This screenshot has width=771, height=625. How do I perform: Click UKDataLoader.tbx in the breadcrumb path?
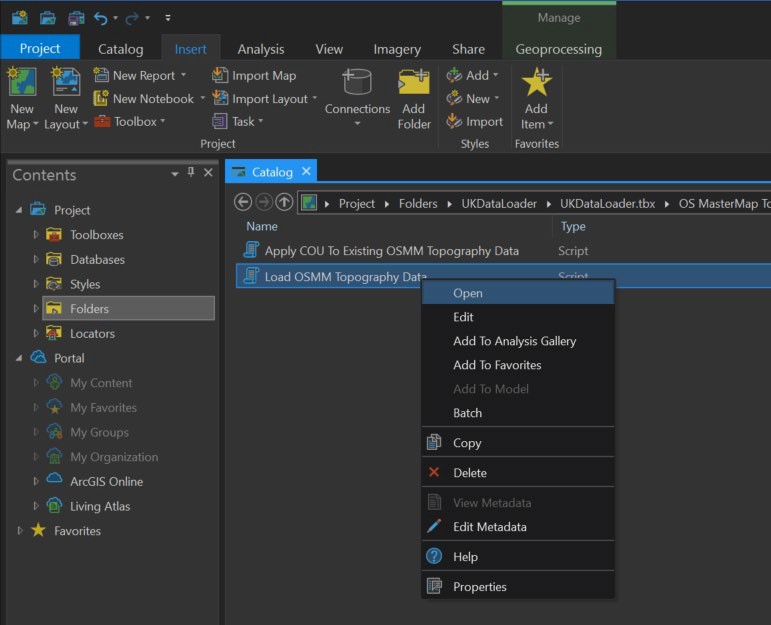click(607, 204)
